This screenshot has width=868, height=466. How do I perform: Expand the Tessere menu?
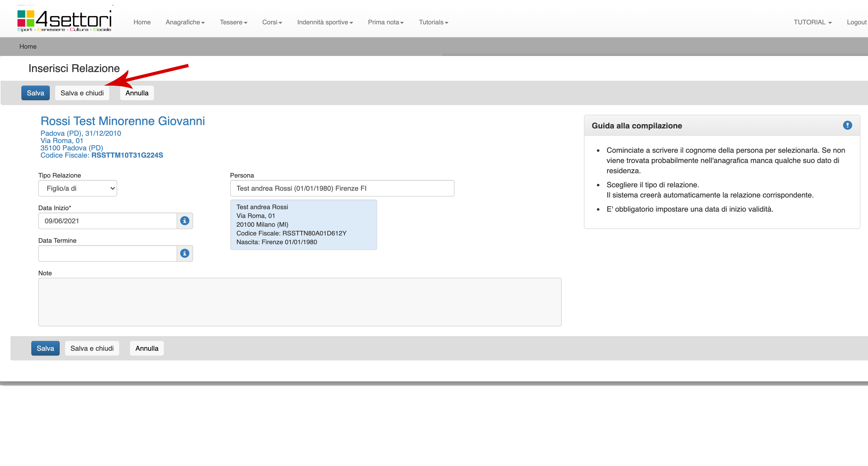233,22
